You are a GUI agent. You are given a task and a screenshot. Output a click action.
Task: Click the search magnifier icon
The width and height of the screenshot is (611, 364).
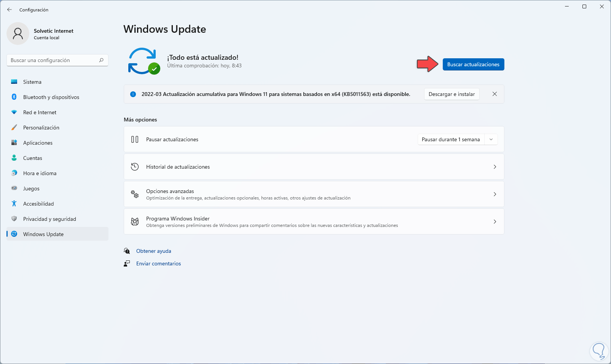pos(101,60)
